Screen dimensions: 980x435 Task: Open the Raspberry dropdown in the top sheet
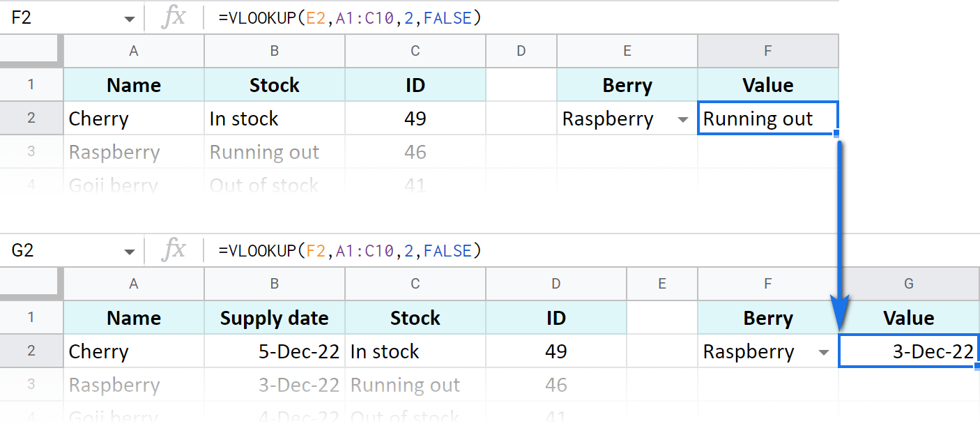(682, 119)
